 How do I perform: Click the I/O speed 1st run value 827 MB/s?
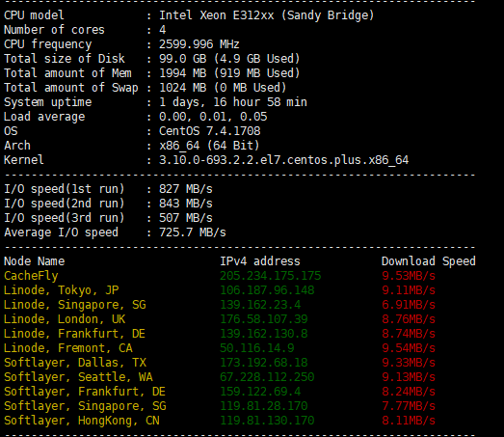point(186,189)
